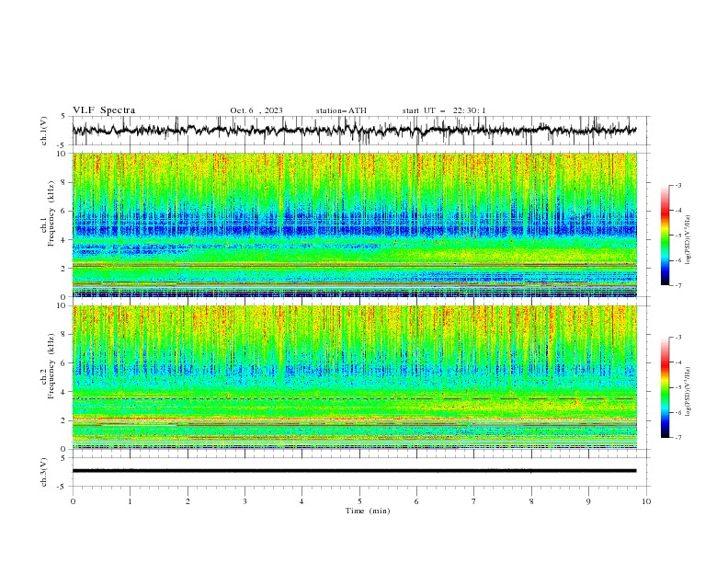Click the "start UT = 22:30:1" label
The height and width of the screenshot is (563, 728).
(x=444, y=110)
